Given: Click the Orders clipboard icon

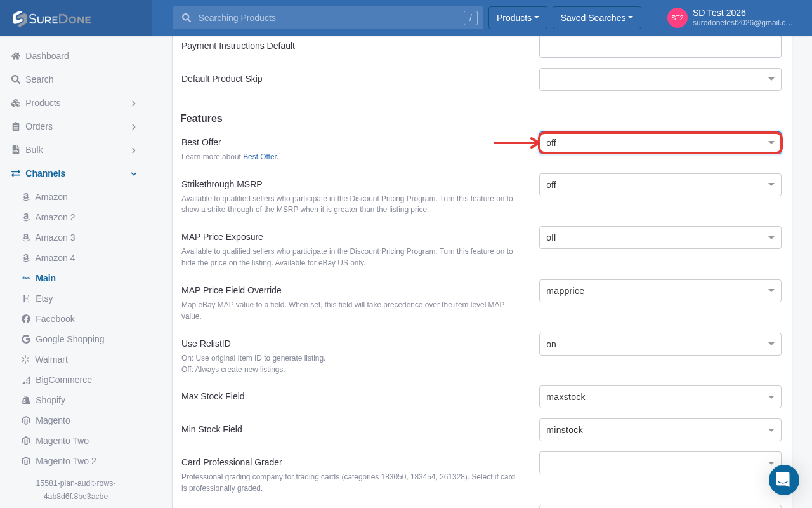Looking at the screenshot, I should pyautogui.click(x=16, y=126).
